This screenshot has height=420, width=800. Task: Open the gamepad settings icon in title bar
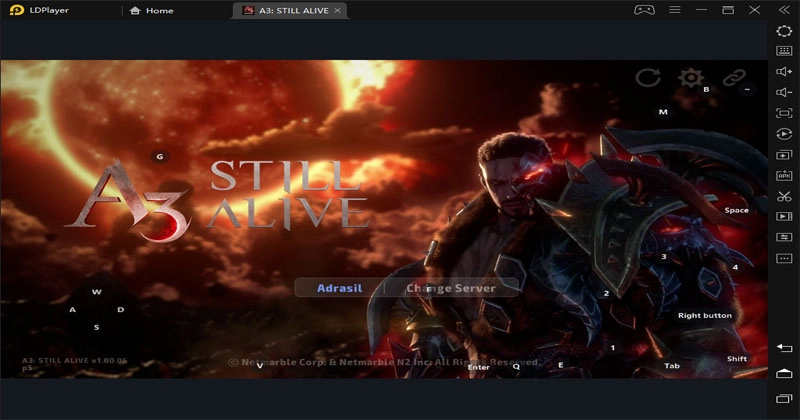[x=644, y=10]
